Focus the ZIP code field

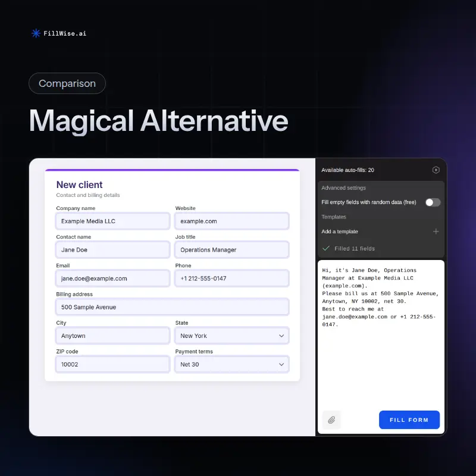pos(112,364)
